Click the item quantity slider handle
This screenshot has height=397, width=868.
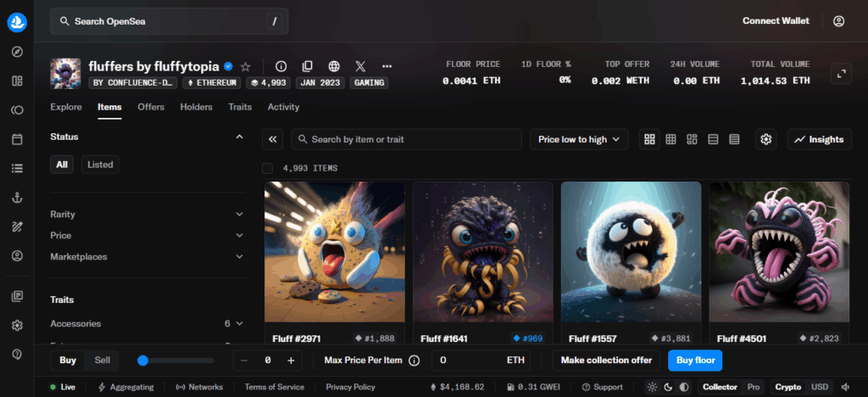click(142, 361)
